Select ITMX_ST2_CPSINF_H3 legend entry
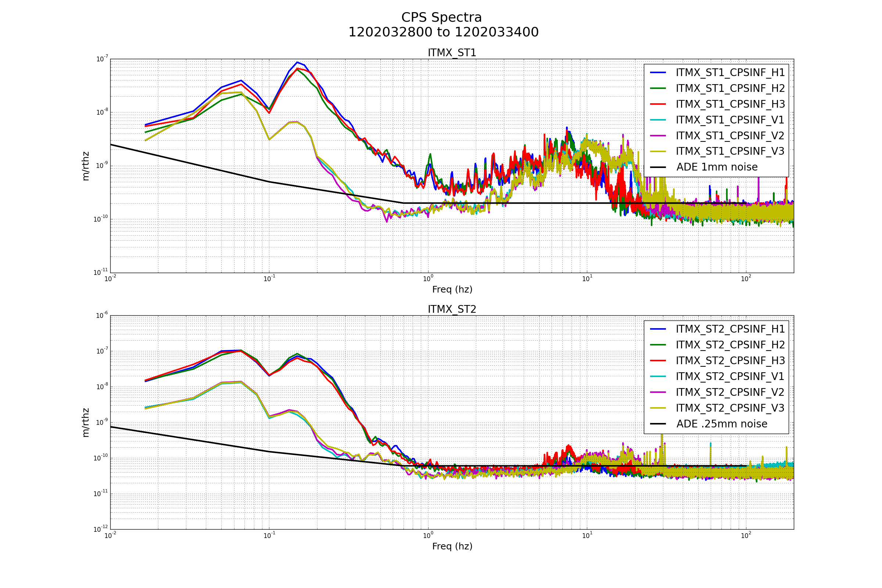The width and height of the screenshot is (882, 588). point(730,361)
